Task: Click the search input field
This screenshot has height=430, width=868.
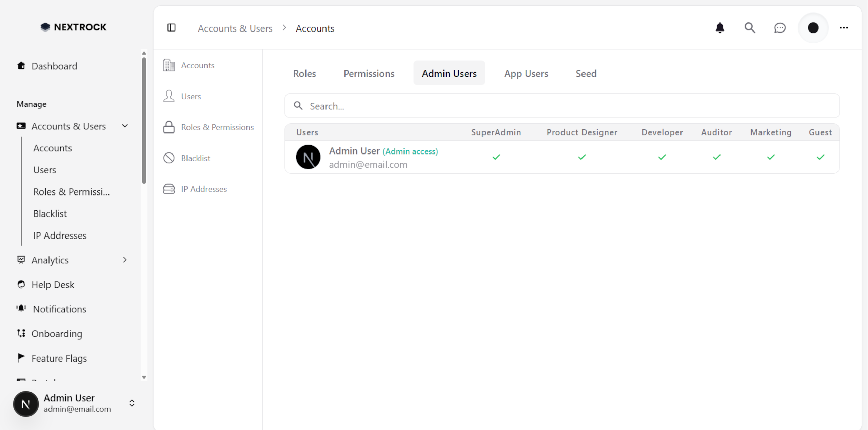Action: (x=475, y=106)
